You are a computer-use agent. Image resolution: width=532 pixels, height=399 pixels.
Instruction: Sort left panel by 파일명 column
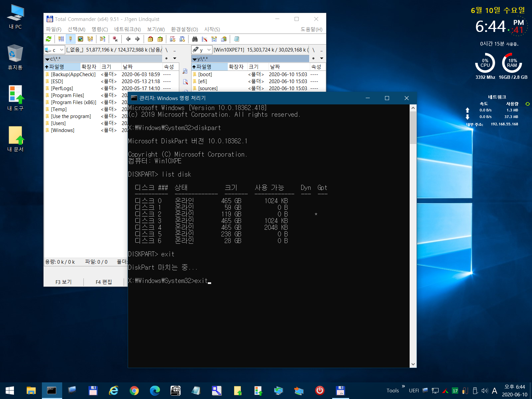click(62, 67)
